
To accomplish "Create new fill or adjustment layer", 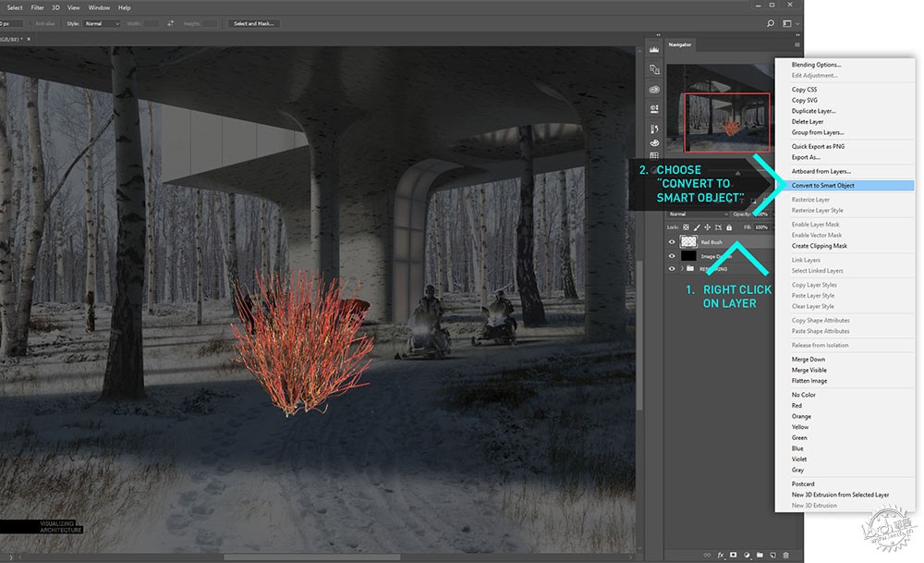I will pyautogui.click(x=747, y=555).
